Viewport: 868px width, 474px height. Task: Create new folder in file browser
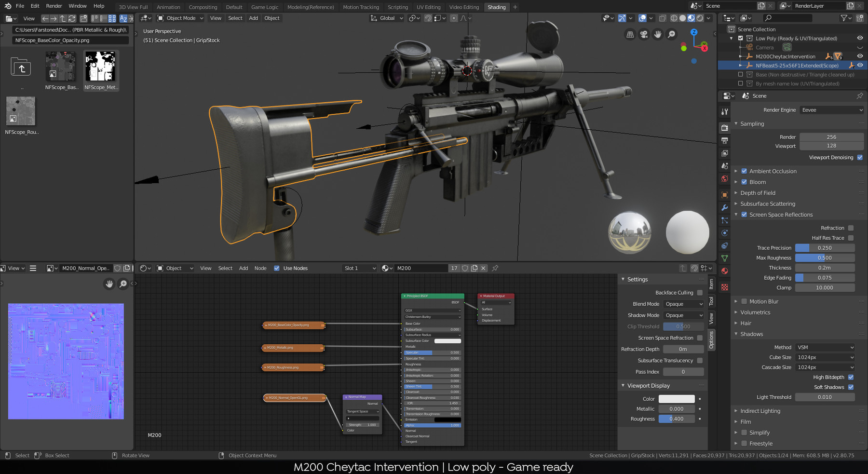point(83,18)
